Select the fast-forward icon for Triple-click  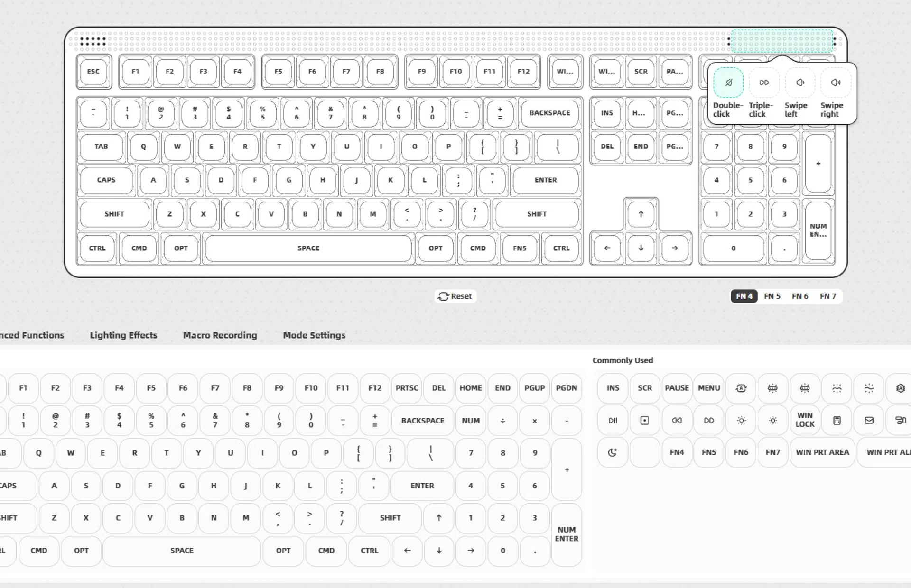pos(764,82)
